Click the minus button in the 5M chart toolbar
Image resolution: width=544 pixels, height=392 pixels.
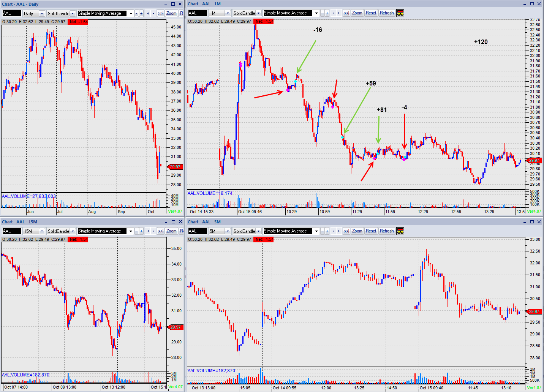pyautogui.click(x=322, y=231)
